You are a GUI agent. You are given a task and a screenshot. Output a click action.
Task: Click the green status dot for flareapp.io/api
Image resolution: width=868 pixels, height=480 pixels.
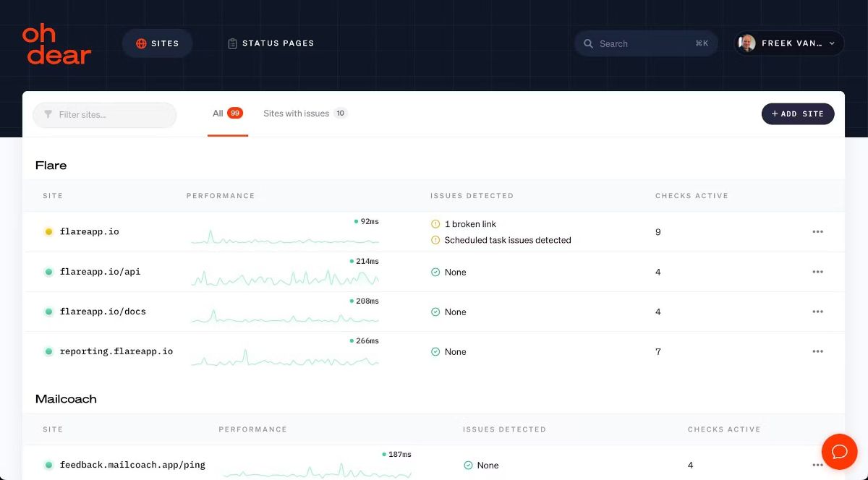pyautogui.click(x=48, y=272)
